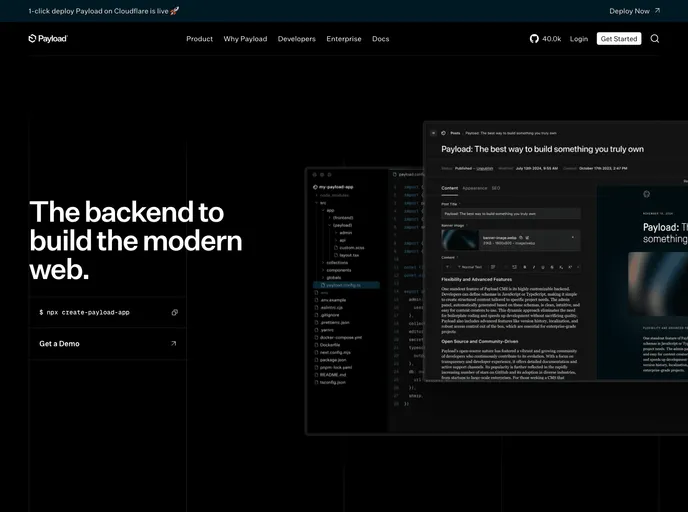Copy the npx create-payload-app command
Image resolution: width=688 pixels, height=512 pixels.
[x=174, y=312]
